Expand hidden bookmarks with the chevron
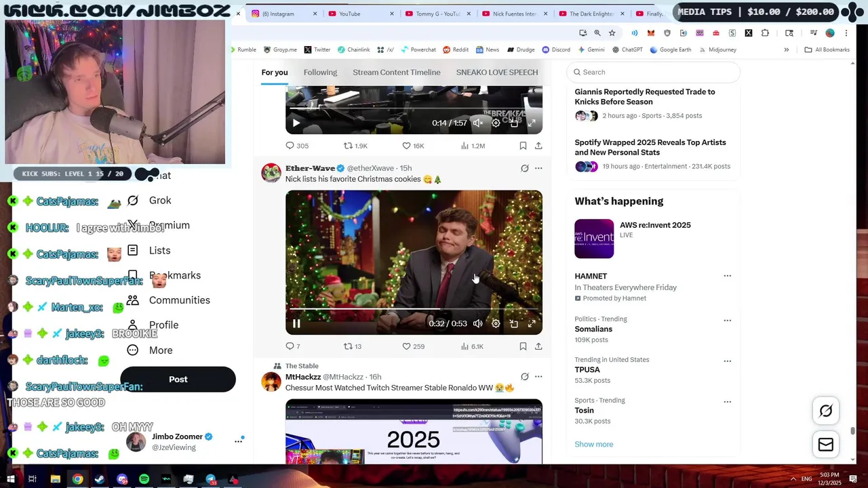Viewport: 868px width, 488px height. [x=787, y=49]
